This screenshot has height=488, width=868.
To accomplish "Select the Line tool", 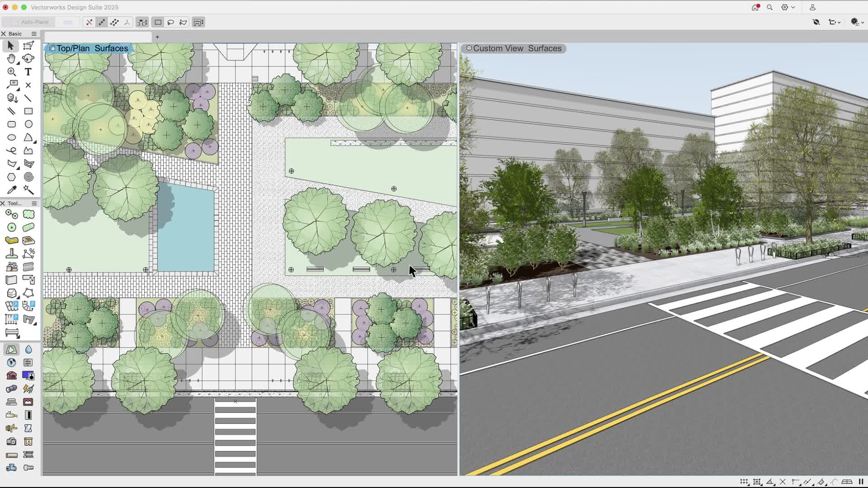I will click(x=28, y=98).
